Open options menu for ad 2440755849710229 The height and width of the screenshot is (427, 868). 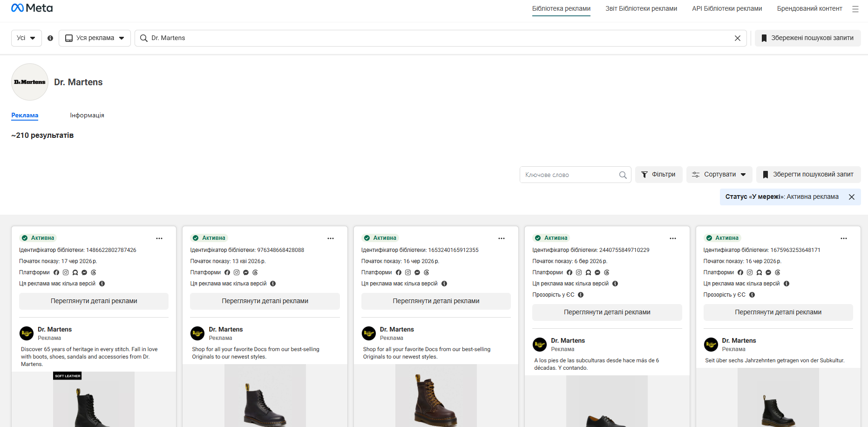(x=673, y=238)
